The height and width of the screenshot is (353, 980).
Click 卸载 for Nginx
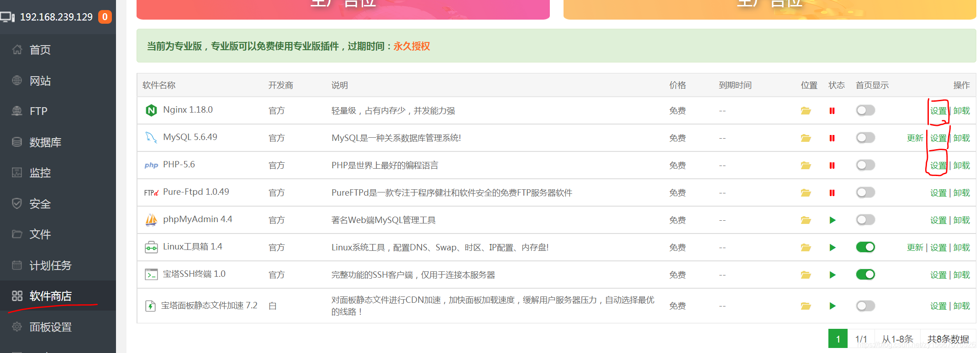962,111
